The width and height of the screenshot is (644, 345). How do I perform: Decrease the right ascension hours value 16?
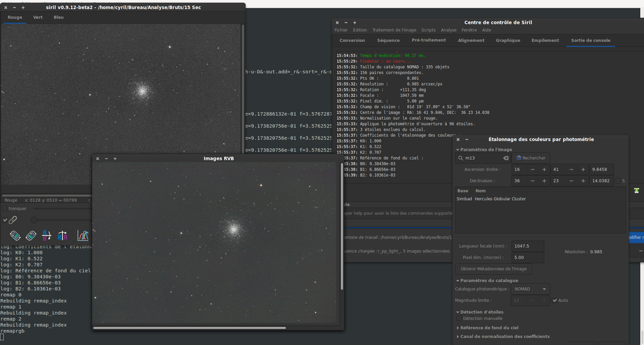pyautogui.click(x=533, y=170)
